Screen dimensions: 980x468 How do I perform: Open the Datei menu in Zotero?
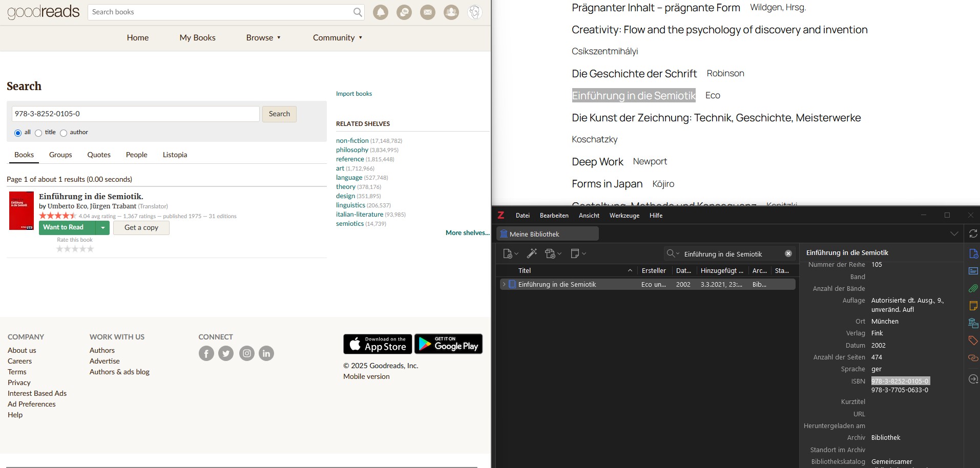click(x=523, y=216)
